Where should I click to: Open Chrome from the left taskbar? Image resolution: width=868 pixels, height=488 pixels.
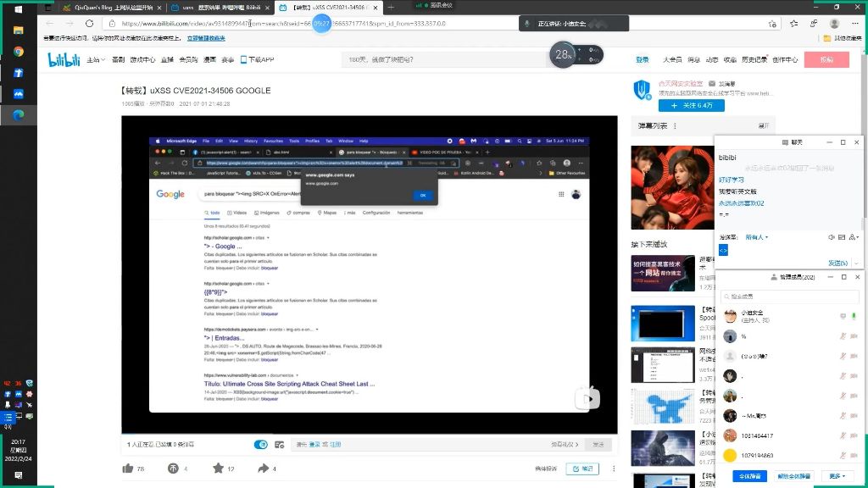[19, 52]
